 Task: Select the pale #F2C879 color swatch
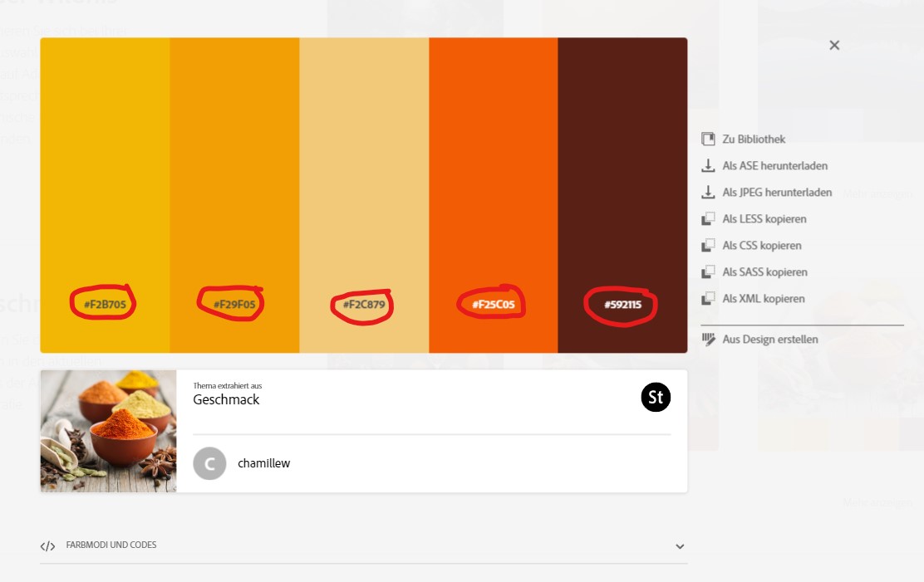(364, 195)
